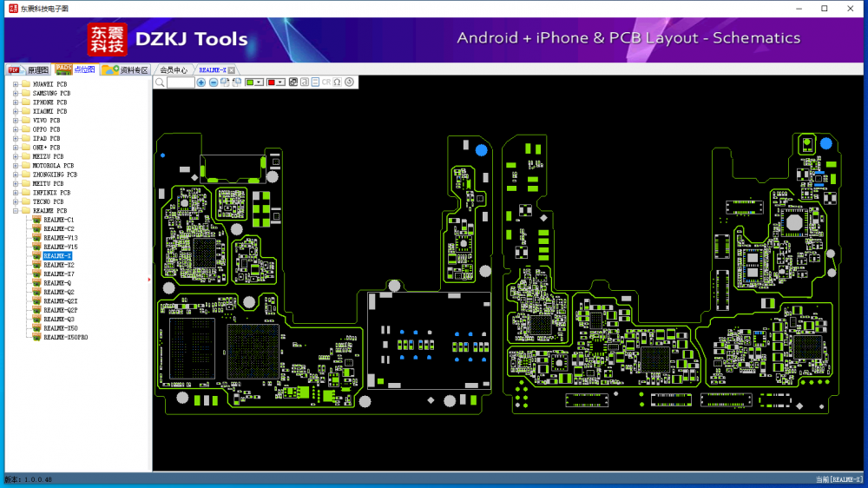Switch to the 点位图 PADS tab
The width and height of the screenshot is (868, 488).
76,69
